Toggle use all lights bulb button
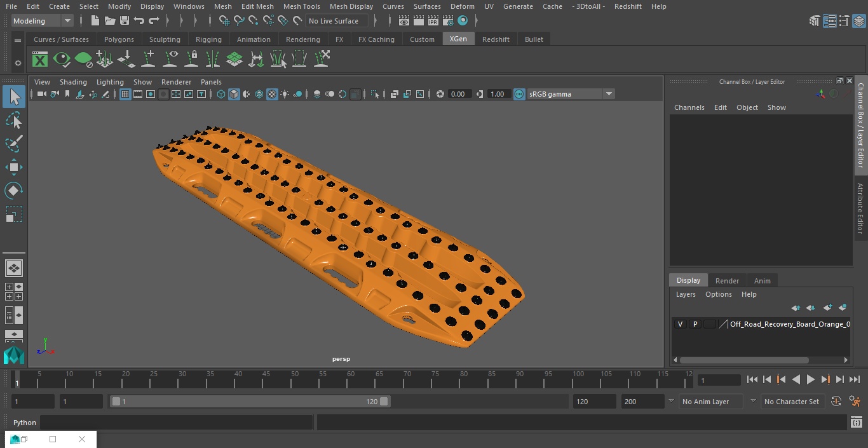Image resolution: width=868 pixels, height=448 pixels. click(x=285, y=94)
